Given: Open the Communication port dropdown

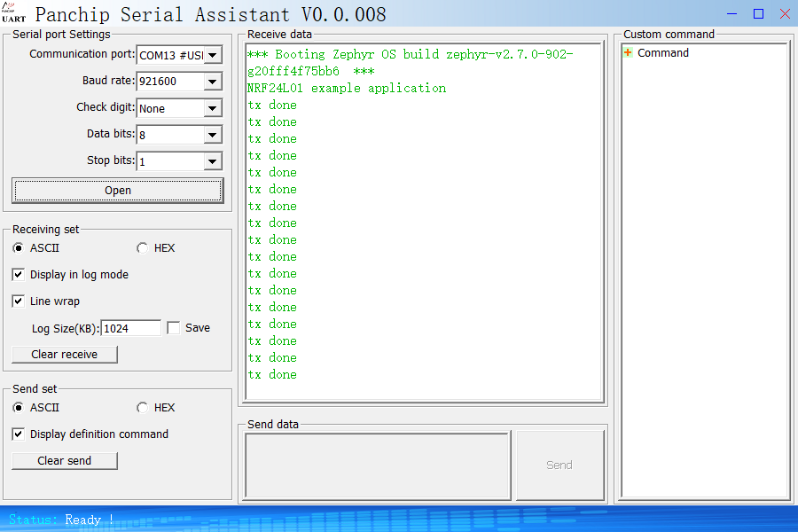Looking at the screenshot, I should [213, 55].
